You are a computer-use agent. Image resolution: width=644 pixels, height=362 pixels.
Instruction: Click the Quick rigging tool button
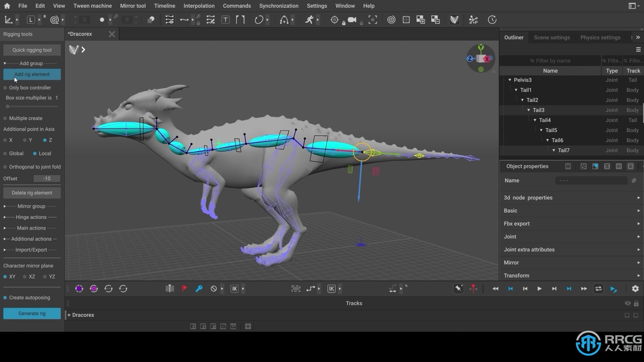[32, 50]
